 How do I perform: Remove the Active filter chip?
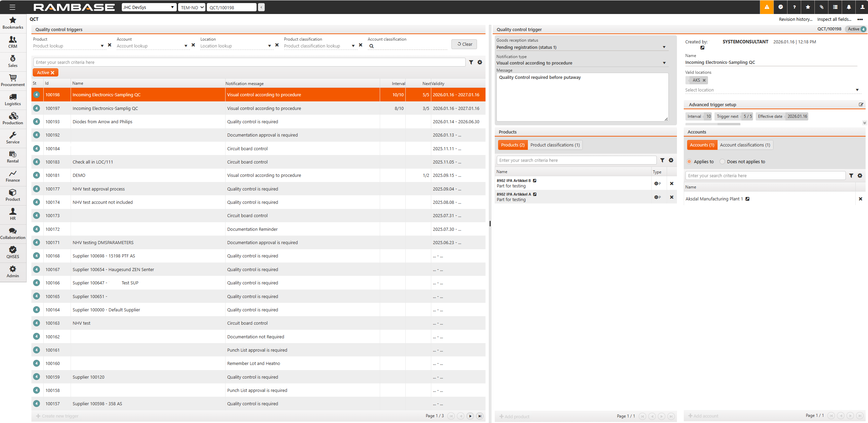point(53,73)
